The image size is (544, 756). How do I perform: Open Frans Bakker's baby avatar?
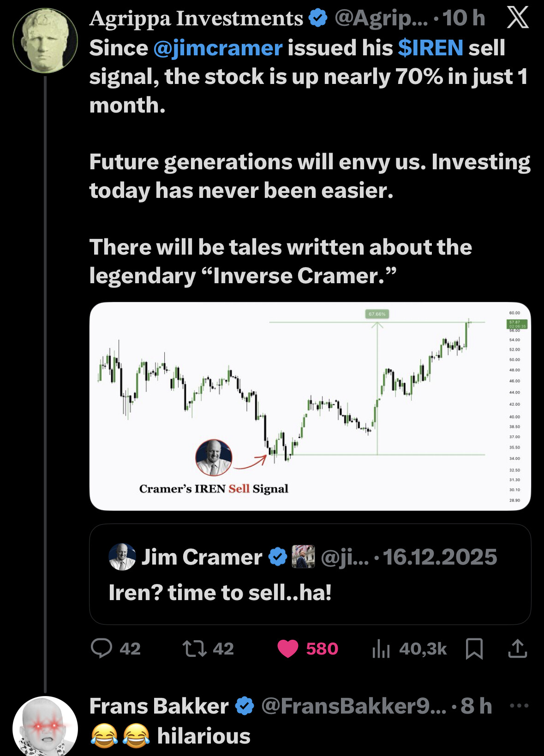pos(45,726)
